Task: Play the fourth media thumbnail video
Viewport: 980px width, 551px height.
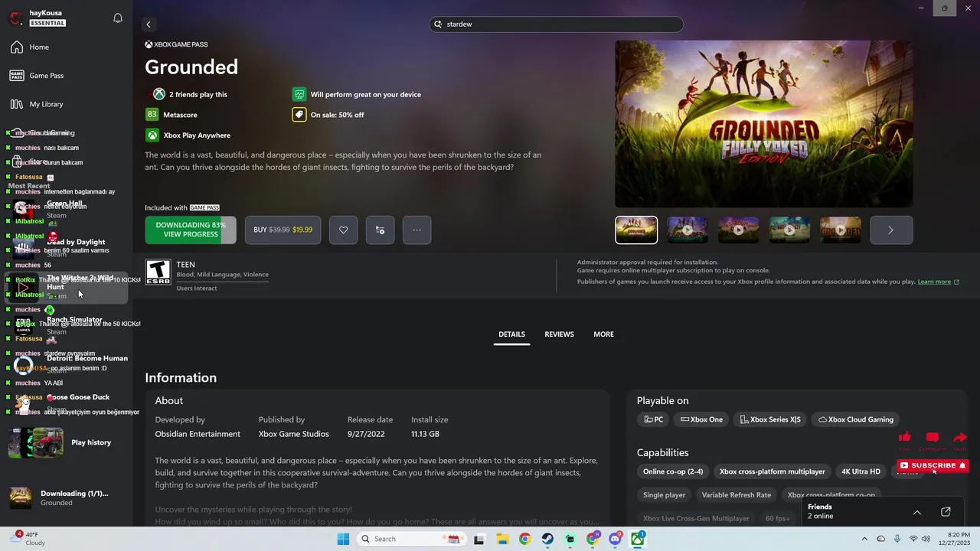Action: point(789,230)
